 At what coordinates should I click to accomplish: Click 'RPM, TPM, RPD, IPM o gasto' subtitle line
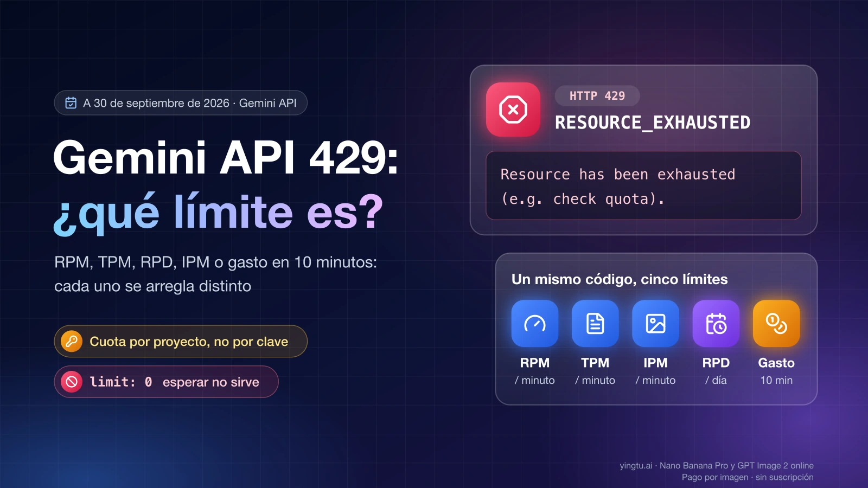pyautogui.click(x=215, y=262)
